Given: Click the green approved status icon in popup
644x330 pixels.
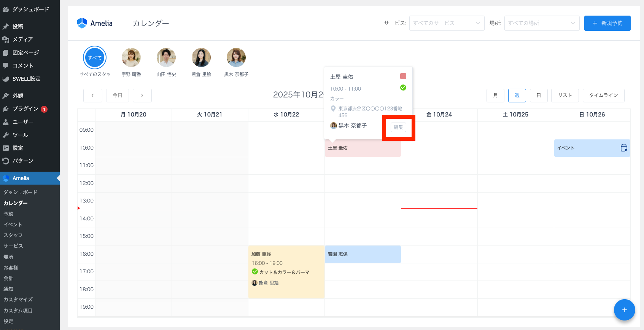Looking at the screenshot, I should pyautogui.click(x=403, y=88).
